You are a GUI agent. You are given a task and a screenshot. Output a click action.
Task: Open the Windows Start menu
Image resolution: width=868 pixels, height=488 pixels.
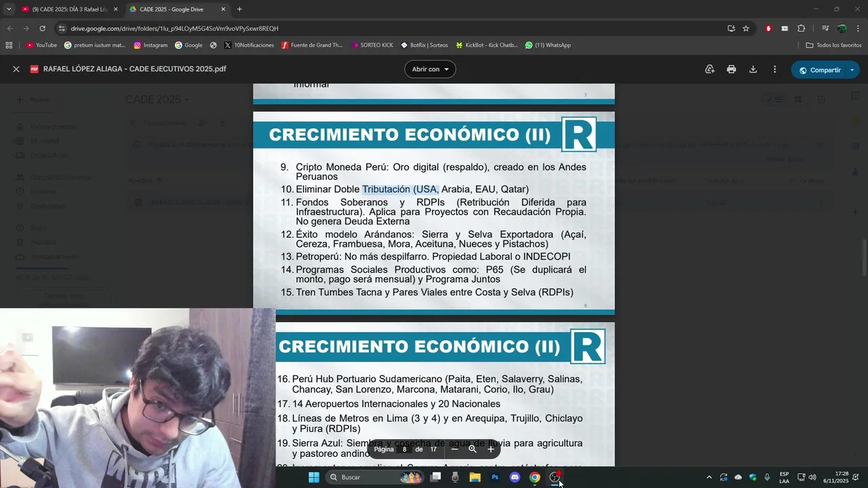tap(314, 477)
